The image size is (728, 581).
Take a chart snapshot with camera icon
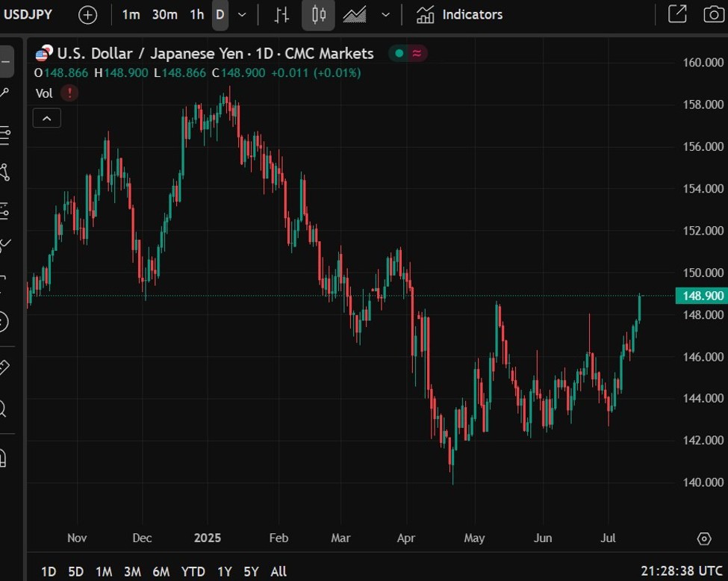point(714,14)
